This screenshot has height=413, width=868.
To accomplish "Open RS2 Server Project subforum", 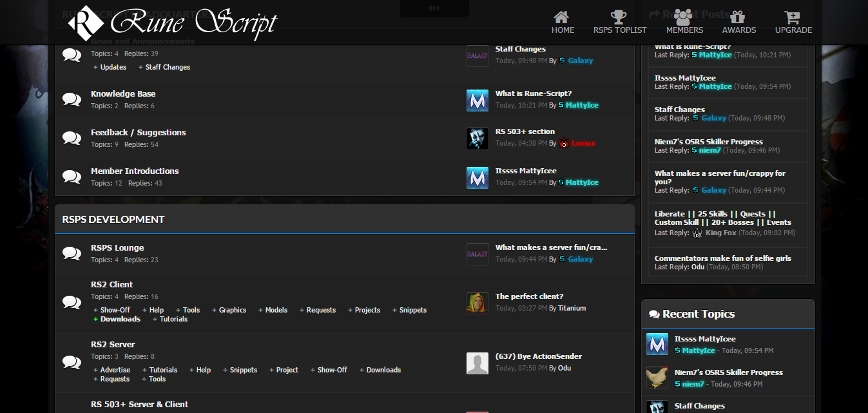I will (x=287, y=370).
